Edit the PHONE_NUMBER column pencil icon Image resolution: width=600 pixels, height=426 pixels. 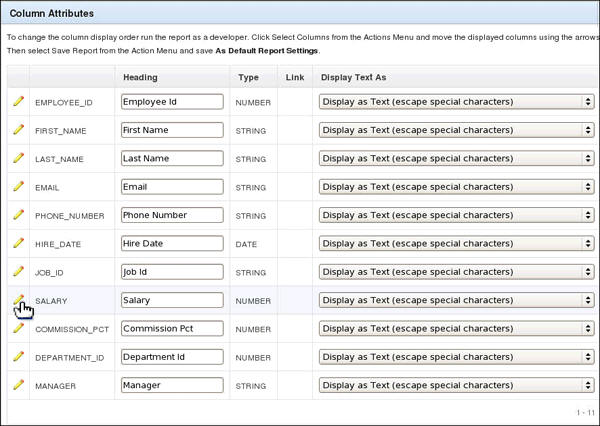pyautogui.click(x=17, y=215)
